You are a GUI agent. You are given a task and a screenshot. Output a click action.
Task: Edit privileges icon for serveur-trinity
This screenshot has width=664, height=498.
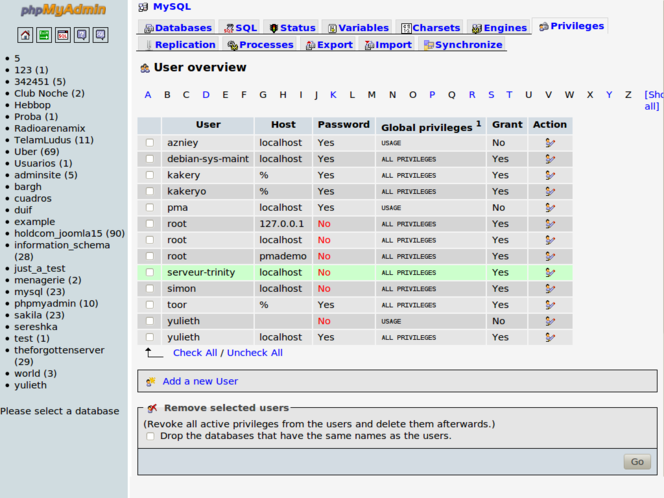tap(549, 272)
